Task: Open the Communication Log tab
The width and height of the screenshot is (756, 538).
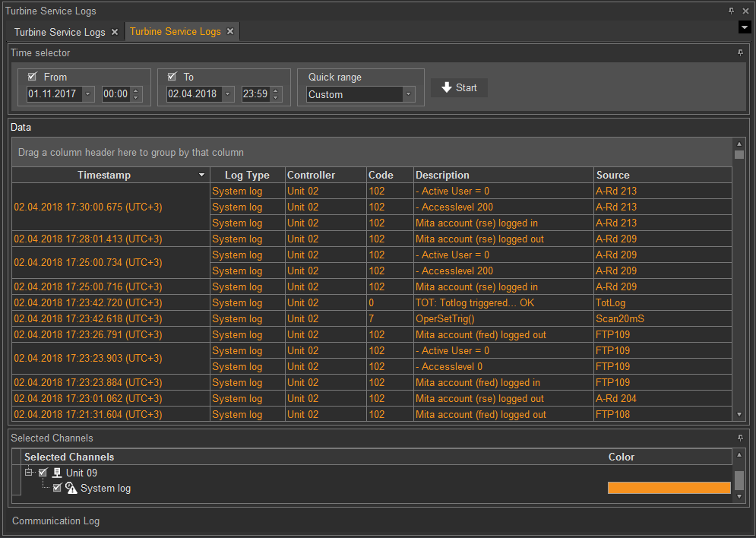Action: tap(55, 521)
